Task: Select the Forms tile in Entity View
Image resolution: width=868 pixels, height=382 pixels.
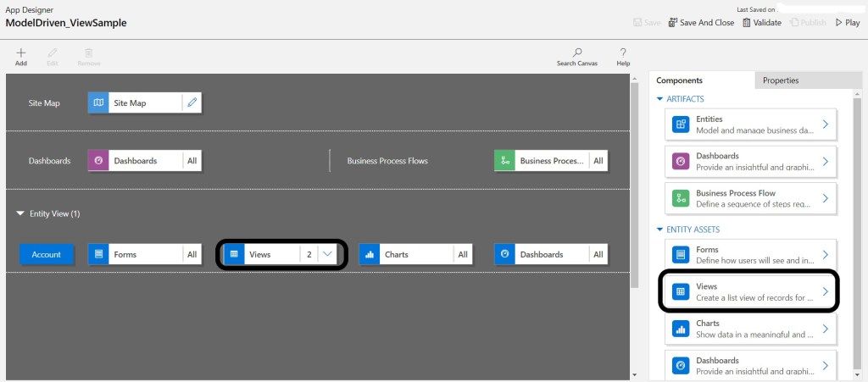Action: pyautogui.click(x=136, y=254)
